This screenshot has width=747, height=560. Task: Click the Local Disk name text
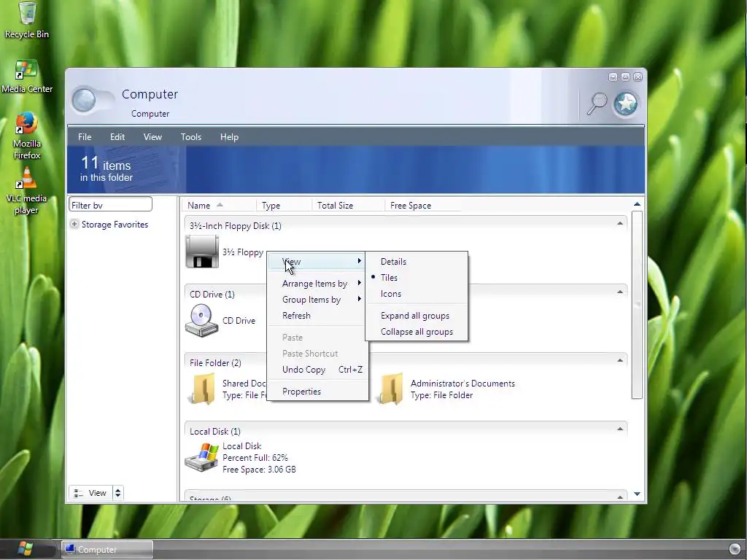(242, 446)
